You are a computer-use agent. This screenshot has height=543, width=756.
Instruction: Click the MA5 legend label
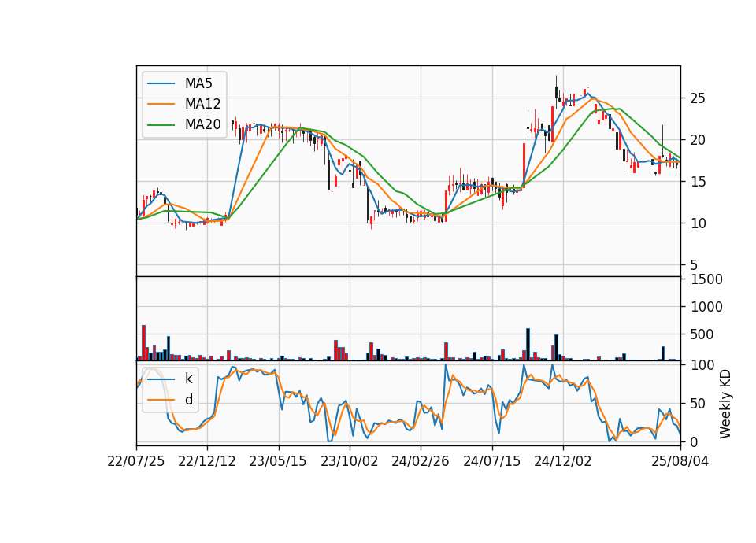point(198,83)
